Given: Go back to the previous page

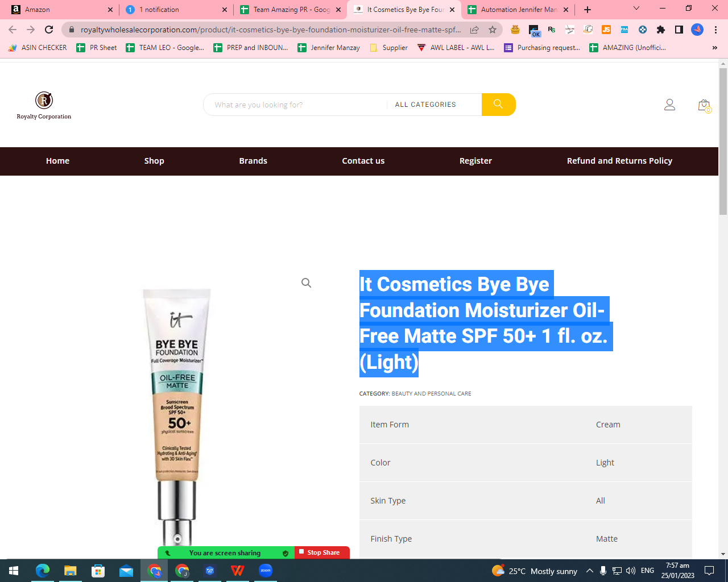Looking at the screenshot, I should (x=13, y=30).
